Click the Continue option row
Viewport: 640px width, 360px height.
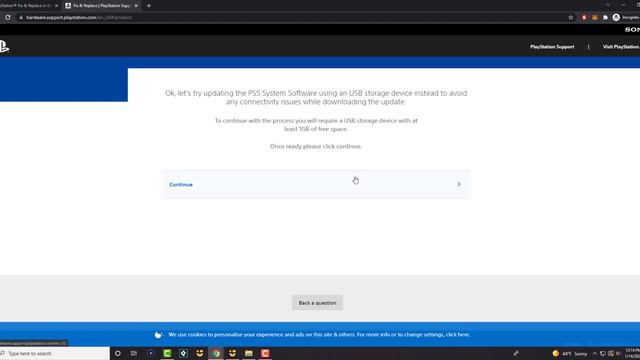[x=316, y=184]
